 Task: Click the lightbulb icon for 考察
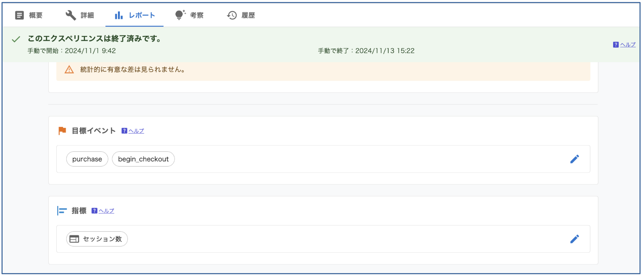click(x=180, y=15)
